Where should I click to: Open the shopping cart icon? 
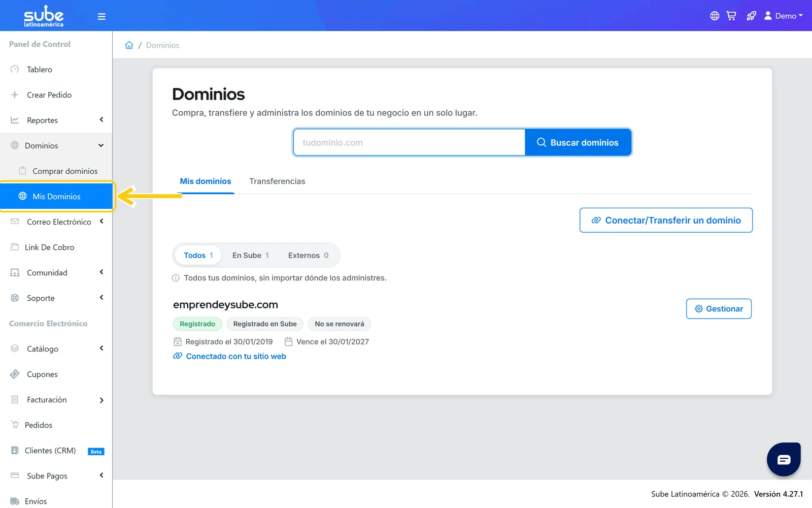coord(731,16)
